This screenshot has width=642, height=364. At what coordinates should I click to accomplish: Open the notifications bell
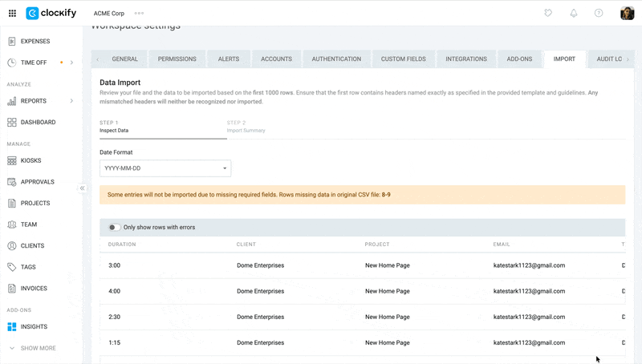(574, 13)
